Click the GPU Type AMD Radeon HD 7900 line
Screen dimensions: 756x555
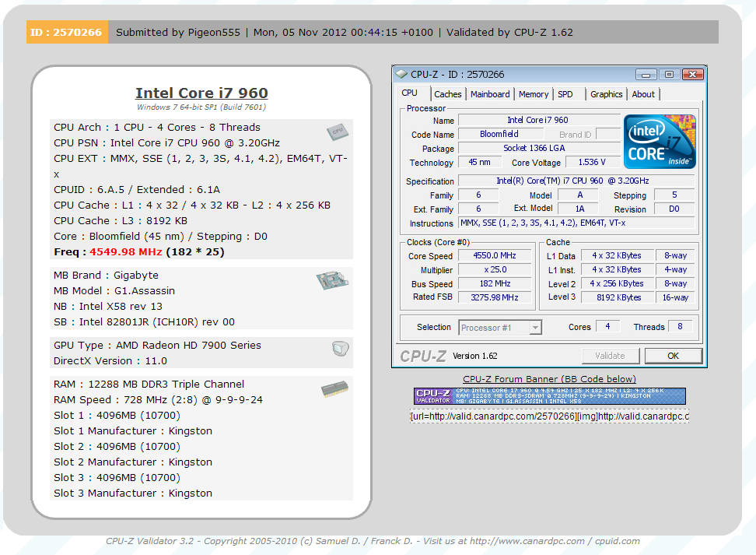tap(157, 346)
